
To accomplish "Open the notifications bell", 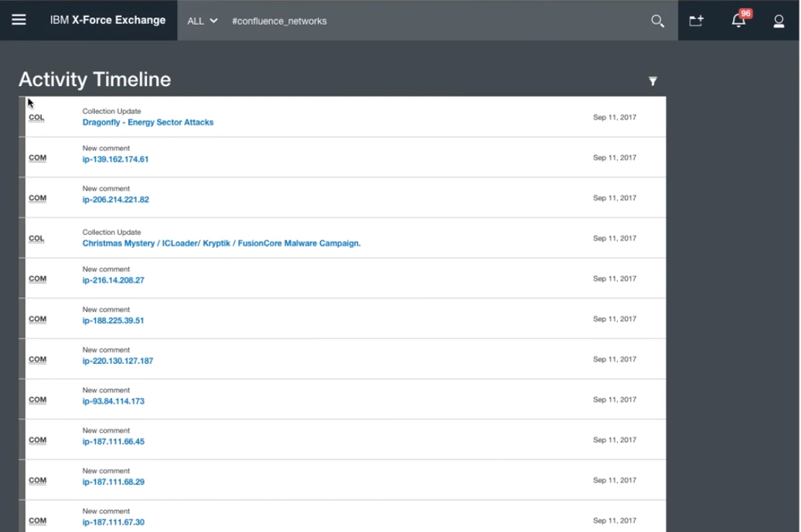I will 738,21.
